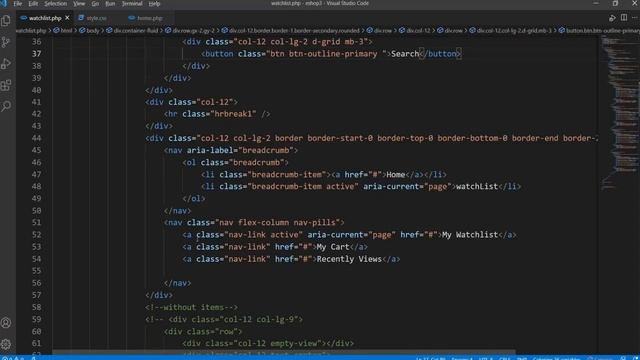Click line number 55 in the gutter
The image size is (640, 360).
click(36, 271)
